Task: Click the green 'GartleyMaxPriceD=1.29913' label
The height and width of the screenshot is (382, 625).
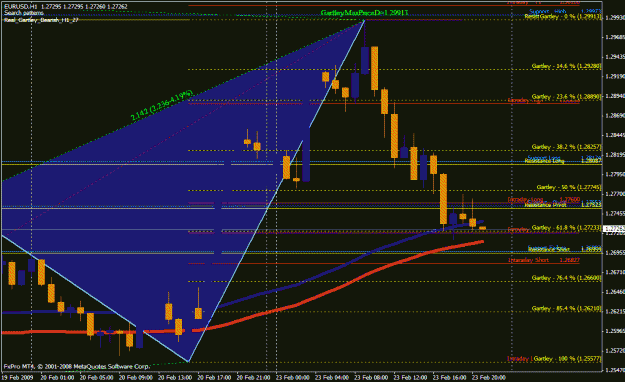Action: [364, 13]
